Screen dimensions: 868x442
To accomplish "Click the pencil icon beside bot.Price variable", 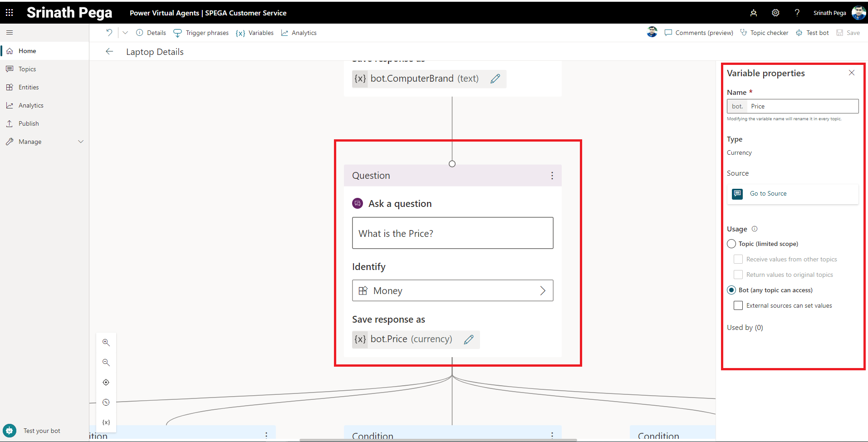I will click(x=469, y=339).
